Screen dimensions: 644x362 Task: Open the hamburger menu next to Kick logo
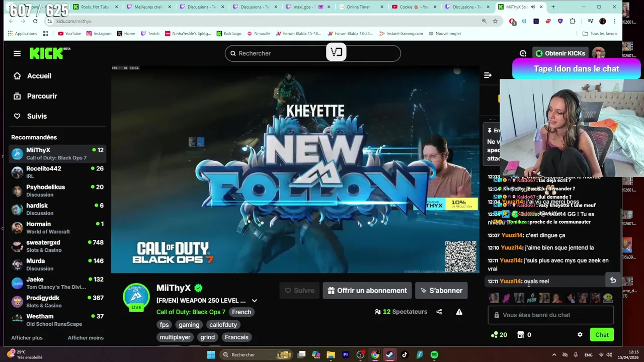pos(17,53)
